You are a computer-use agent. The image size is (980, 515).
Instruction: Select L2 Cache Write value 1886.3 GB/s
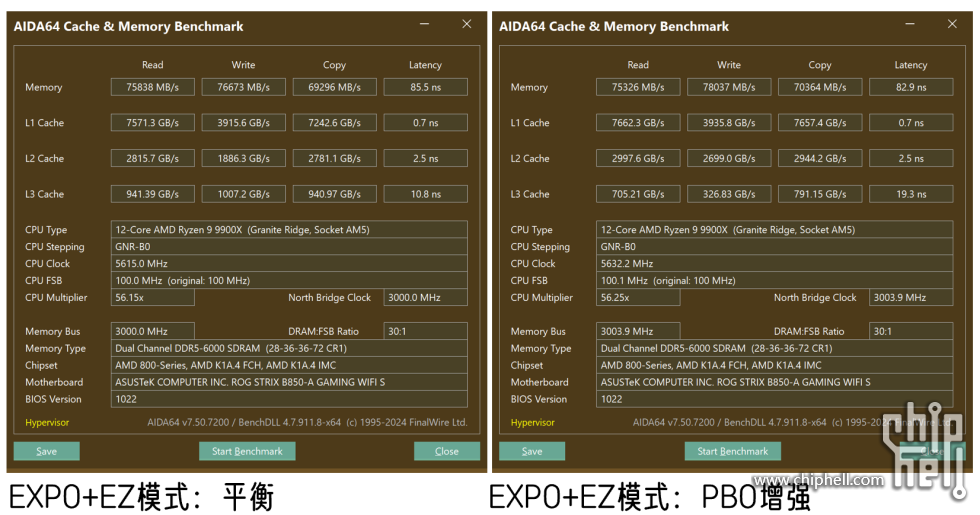tap(244, 158)
